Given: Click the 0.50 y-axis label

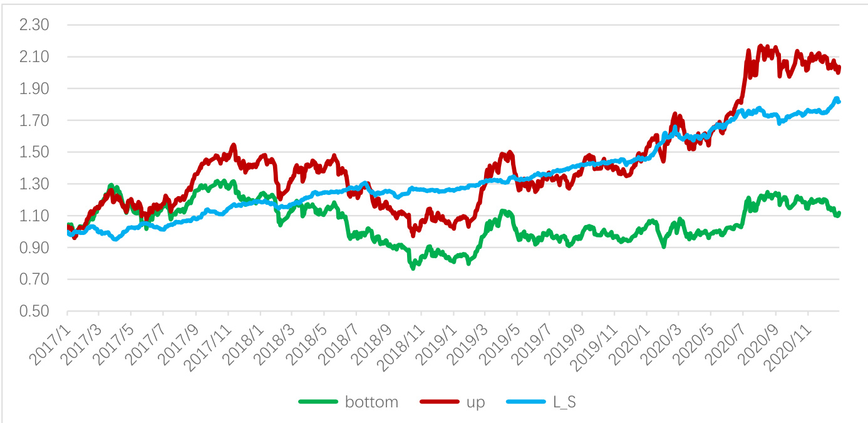Looking at the screenshot, I should (35, 311).
